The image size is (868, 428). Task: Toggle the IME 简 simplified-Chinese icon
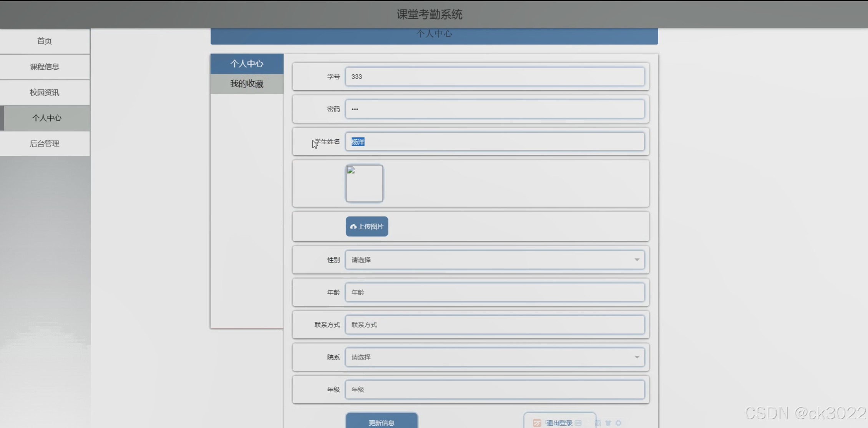598,423
